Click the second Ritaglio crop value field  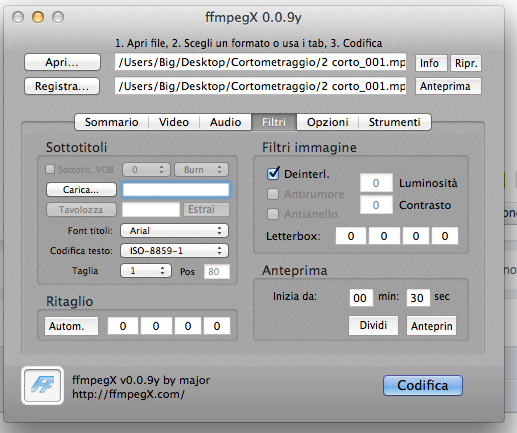[x=156, y=326]
